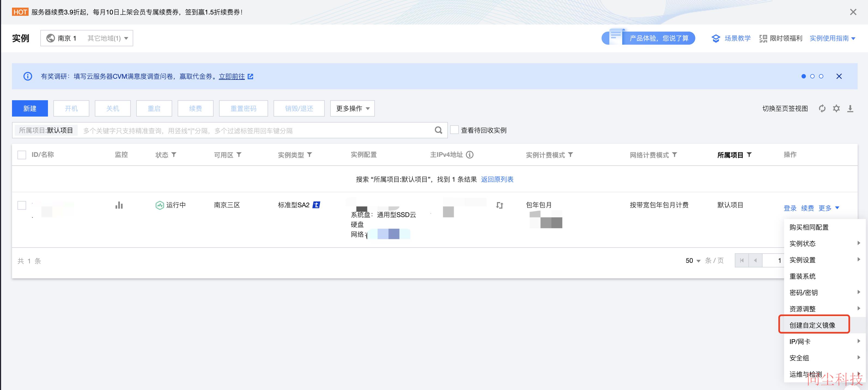Click the 所属项目:默认项目 filter tag
This screenshot has width=868, height=390.
tap(46, 130)
